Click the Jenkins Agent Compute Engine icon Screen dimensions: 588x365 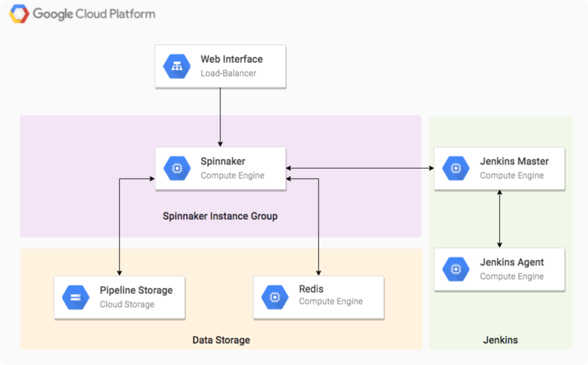coord(456,269)
